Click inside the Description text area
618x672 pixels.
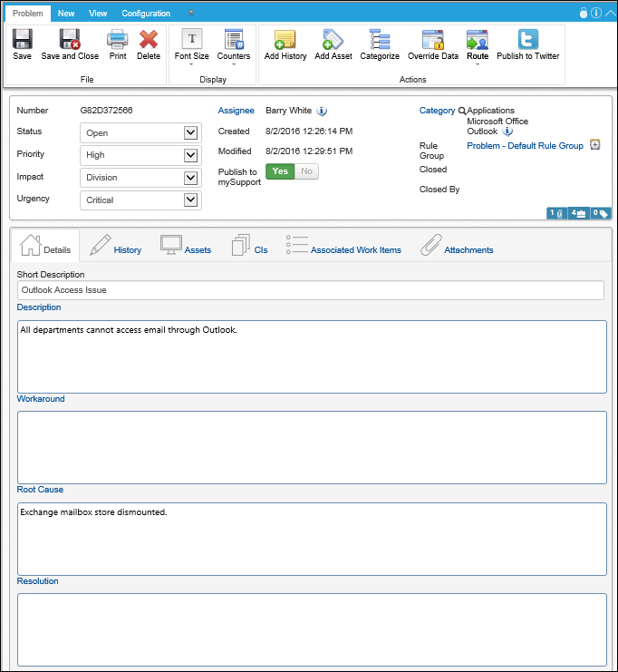coord(313,356)
